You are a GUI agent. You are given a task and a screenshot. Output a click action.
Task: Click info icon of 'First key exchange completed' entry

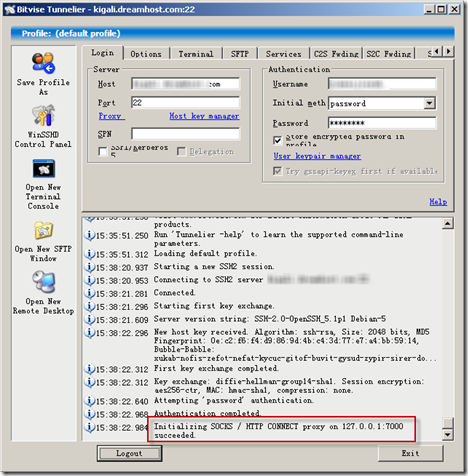point(89,369)
